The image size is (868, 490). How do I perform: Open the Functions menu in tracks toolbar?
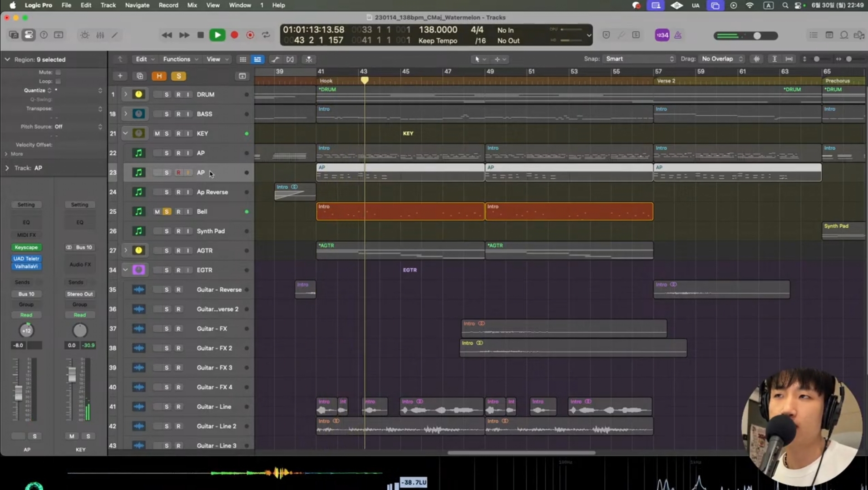[180, 59]
